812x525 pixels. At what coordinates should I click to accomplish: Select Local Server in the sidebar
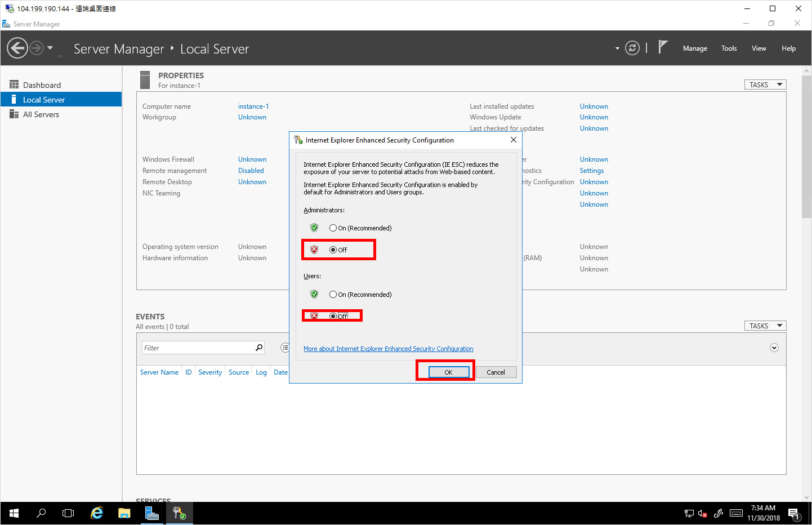pos(61,100)
